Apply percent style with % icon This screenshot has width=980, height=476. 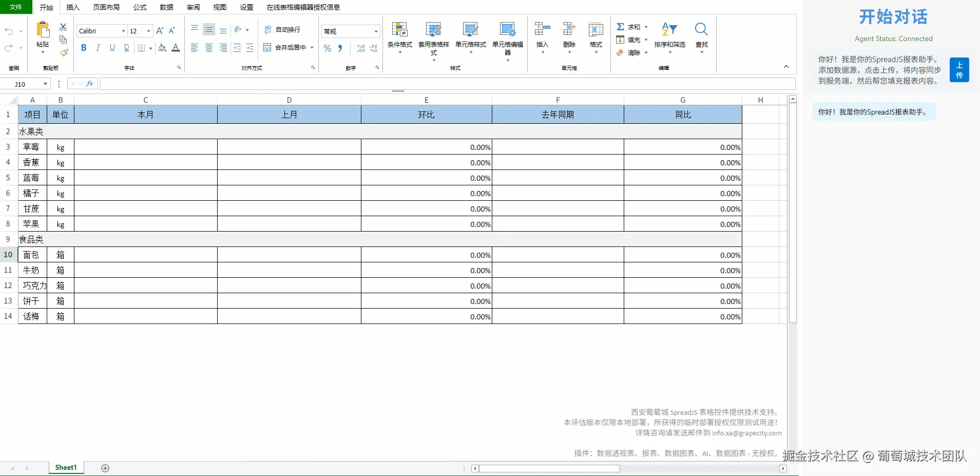click(x=328, y=48)
